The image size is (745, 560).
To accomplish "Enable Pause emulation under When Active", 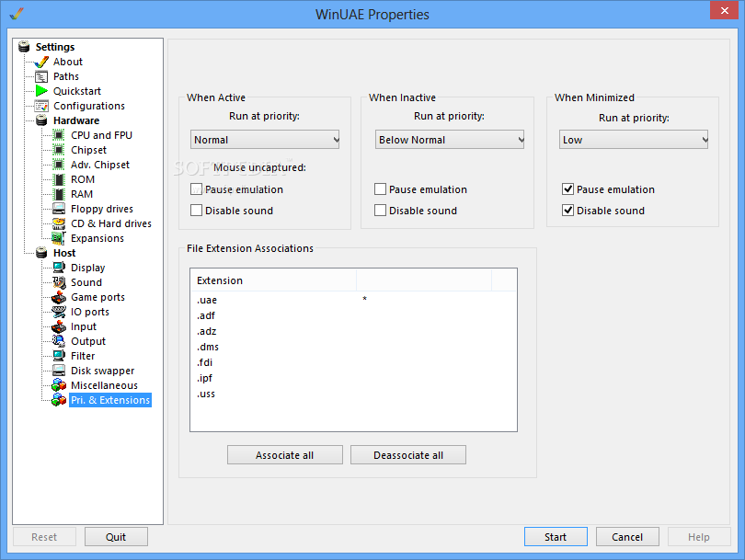I will pos(196,189).
